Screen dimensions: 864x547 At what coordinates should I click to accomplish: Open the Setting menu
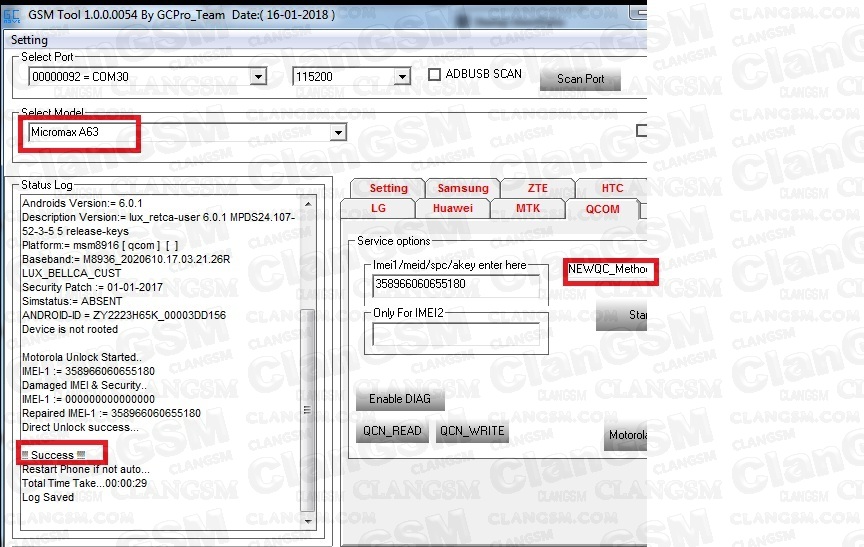[29, 40]
